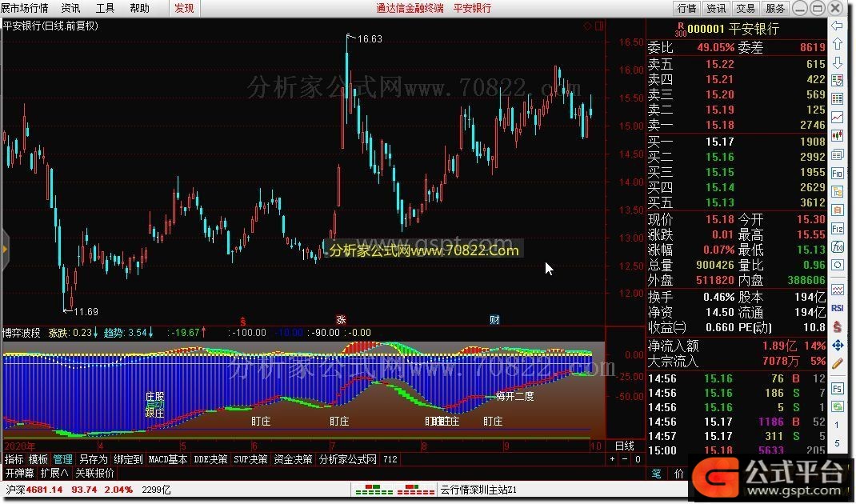The height and width of the screenshot is (504, 856).
Task: Switch to candlestick chart icon in sidebar
Action: 837,136
